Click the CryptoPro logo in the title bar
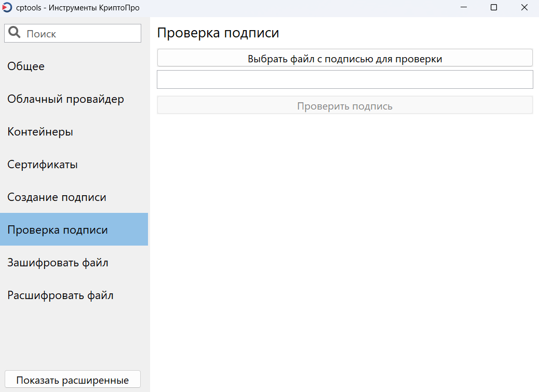539x392 pixels. (7, 7)
